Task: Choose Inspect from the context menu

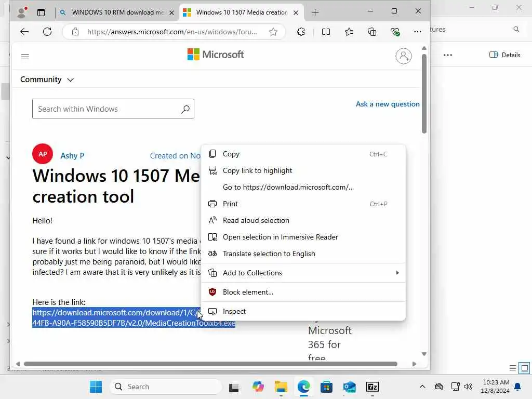Action: tap(303, 312)
